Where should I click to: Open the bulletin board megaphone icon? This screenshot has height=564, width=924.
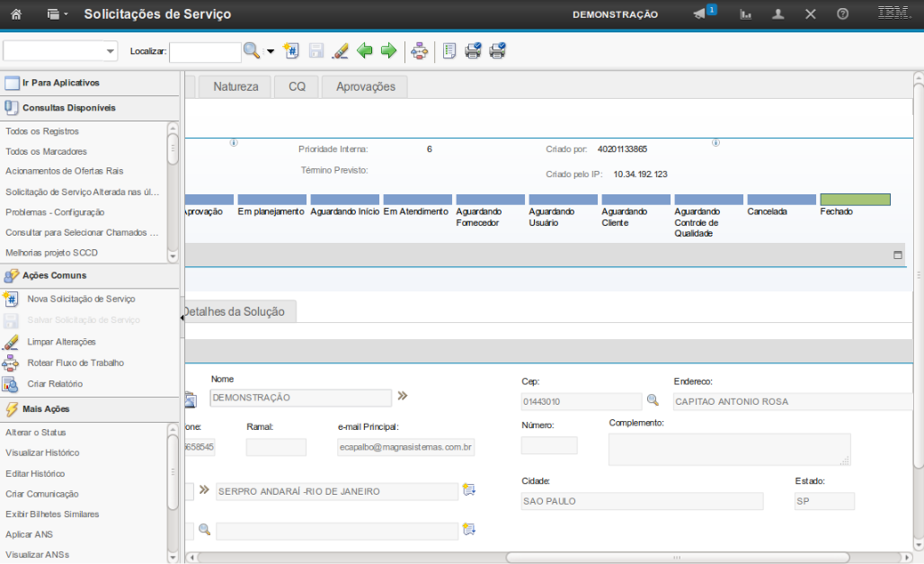coord(700,14)
